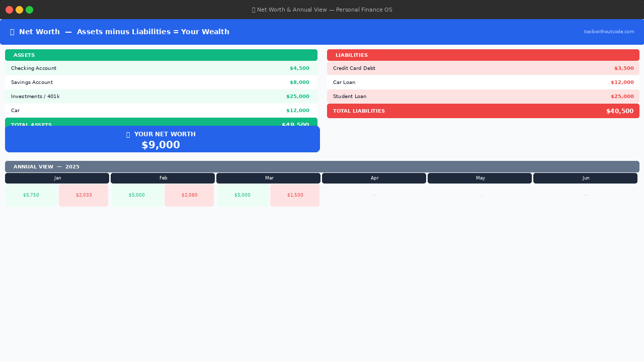Click the March $1,500 expense cell
The image size is (644, 362).
coord(295,195)
